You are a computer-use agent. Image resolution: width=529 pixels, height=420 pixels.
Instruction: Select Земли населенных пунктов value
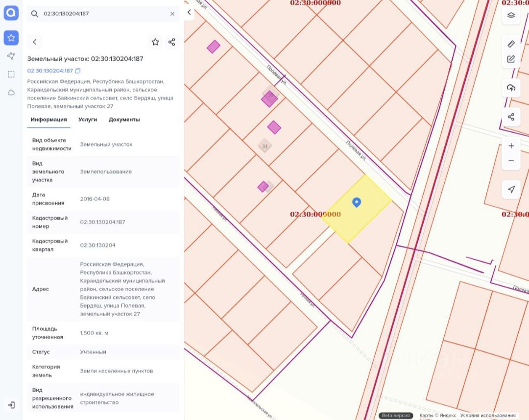pyautogui.click(x=117, y=371)
